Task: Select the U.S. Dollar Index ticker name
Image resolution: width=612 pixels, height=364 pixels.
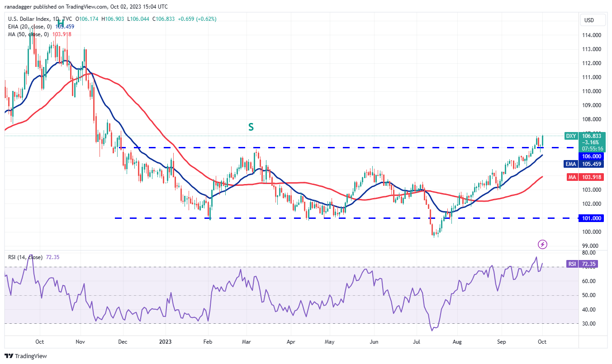Action: [x=27, y=20]
